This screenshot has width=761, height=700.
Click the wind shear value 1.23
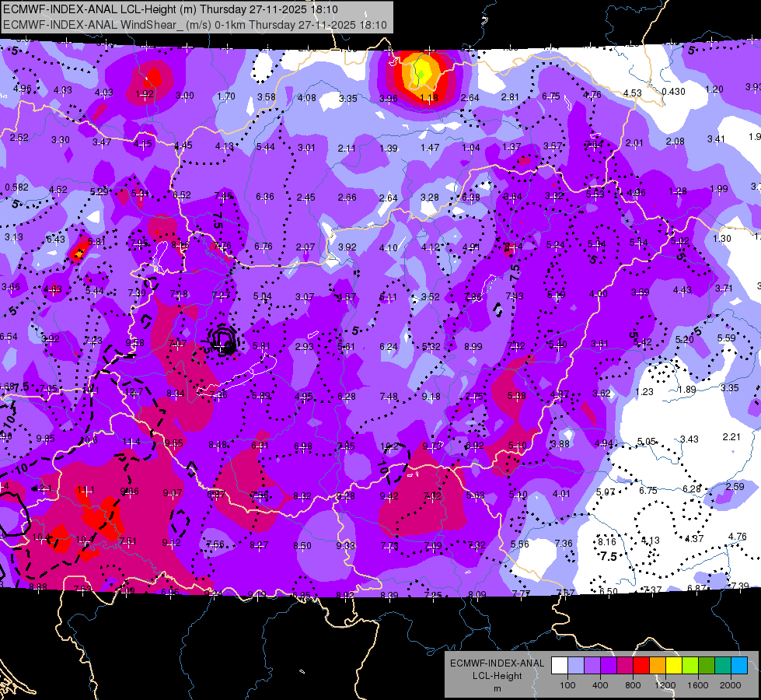644,391
